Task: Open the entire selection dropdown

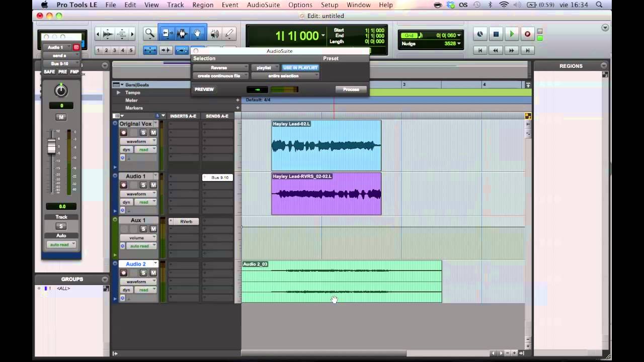Action: click(x=285, y=76)
